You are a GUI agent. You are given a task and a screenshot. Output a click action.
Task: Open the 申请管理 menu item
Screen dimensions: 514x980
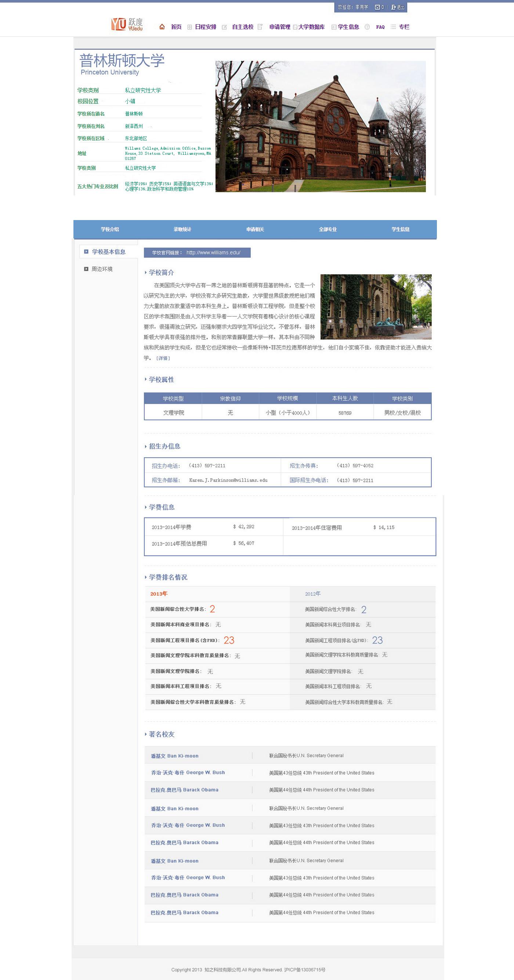click(x=279, y=27)
